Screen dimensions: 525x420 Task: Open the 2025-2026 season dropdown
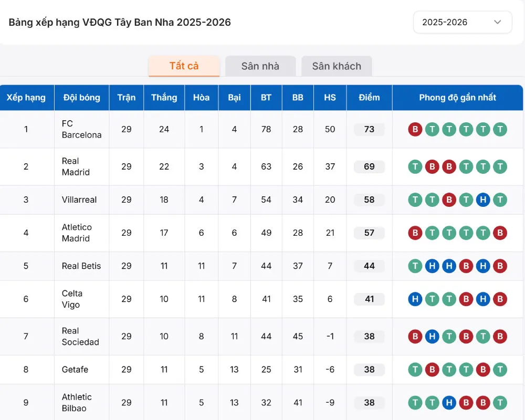[x=462, y=22]
